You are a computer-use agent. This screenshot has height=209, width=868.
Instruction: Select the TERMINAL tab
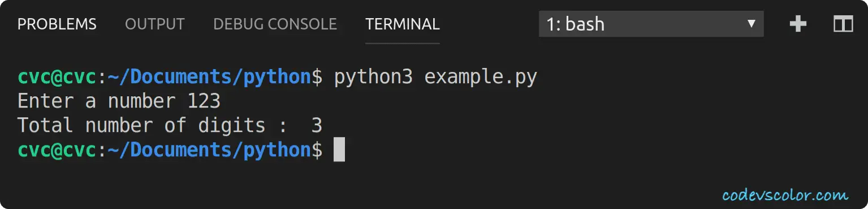(403, 24)
